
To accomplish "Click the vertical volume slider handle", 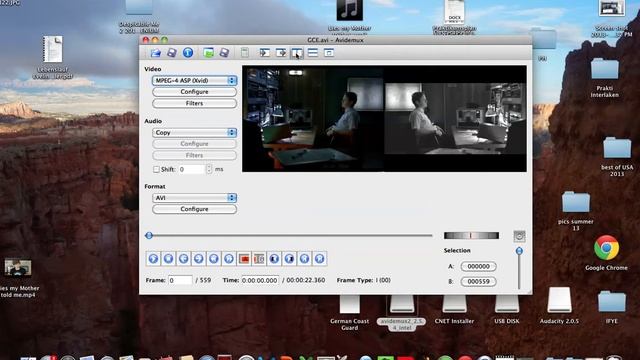I will 519,251.
